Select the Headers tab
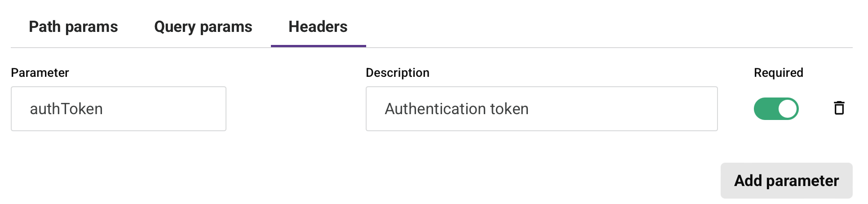Viewport: 868px width, 204px height. point(318,27)
